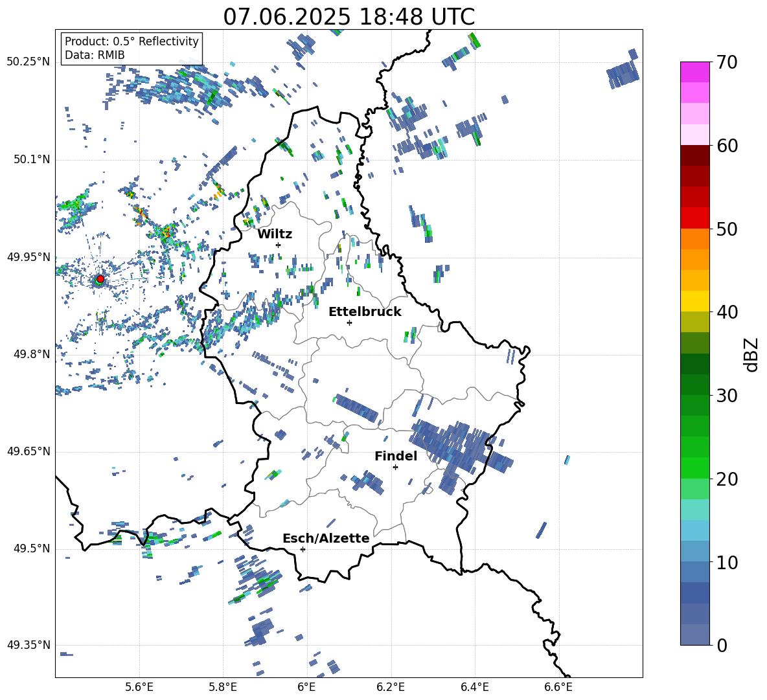Click the red radar site marker dot

[100, 279]
